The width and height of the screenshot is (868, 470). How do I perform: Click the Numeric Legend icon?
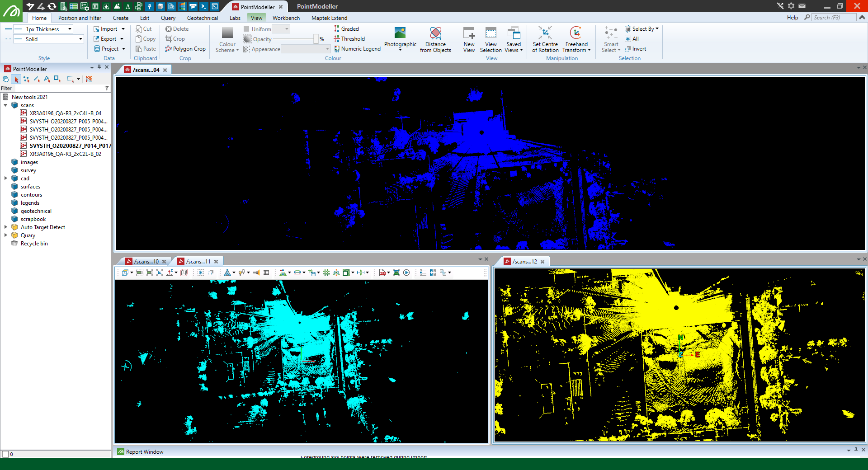[x=337, y=49]
